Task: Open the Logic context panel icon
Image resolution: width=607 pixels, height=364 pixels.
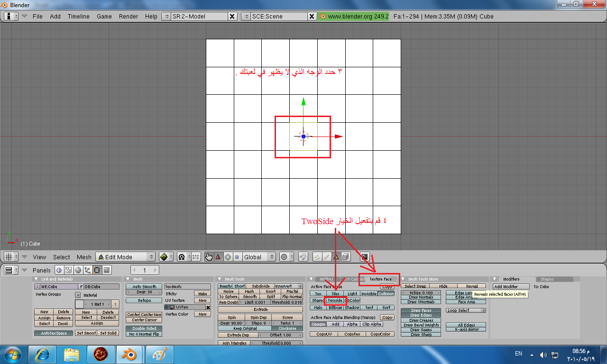Action: pos(59,270)
